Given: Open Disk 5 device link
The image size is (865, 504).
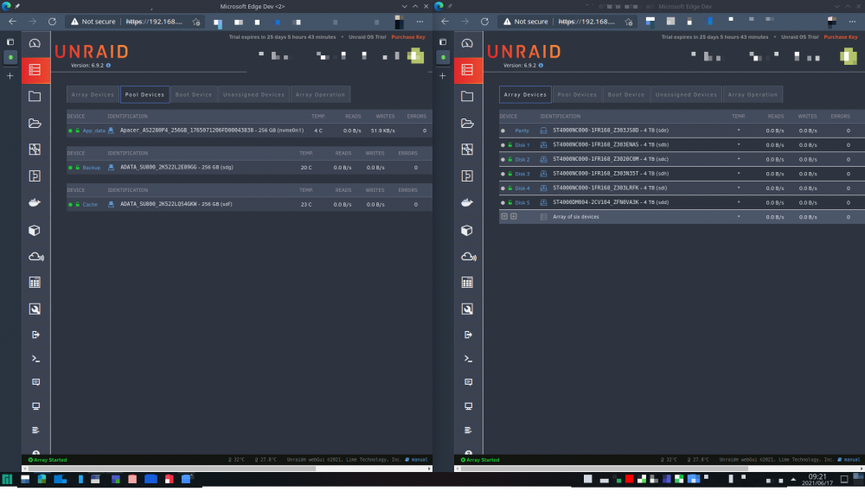Looking at the screenshot, I should coord(522,202).
